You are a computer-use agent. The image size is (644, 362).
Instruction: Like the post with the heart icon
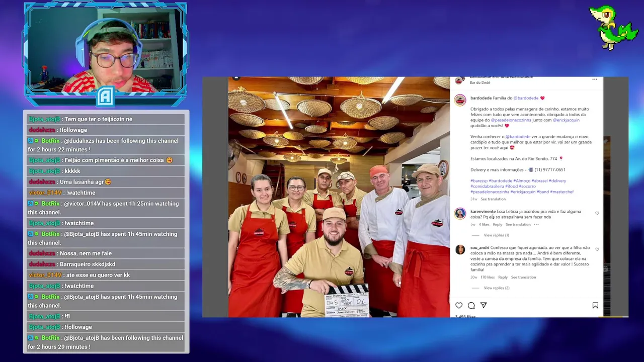click(x=459, y=305)
